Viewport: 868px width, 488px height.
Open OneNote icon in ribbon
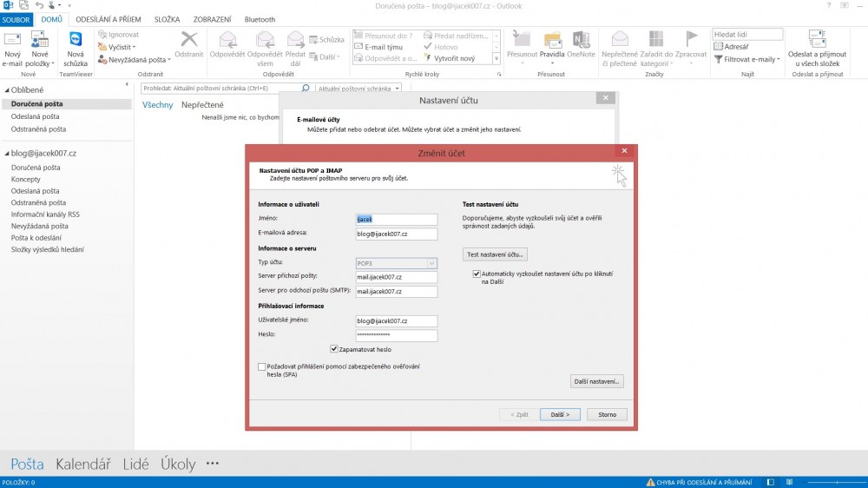tap(581, 40)
